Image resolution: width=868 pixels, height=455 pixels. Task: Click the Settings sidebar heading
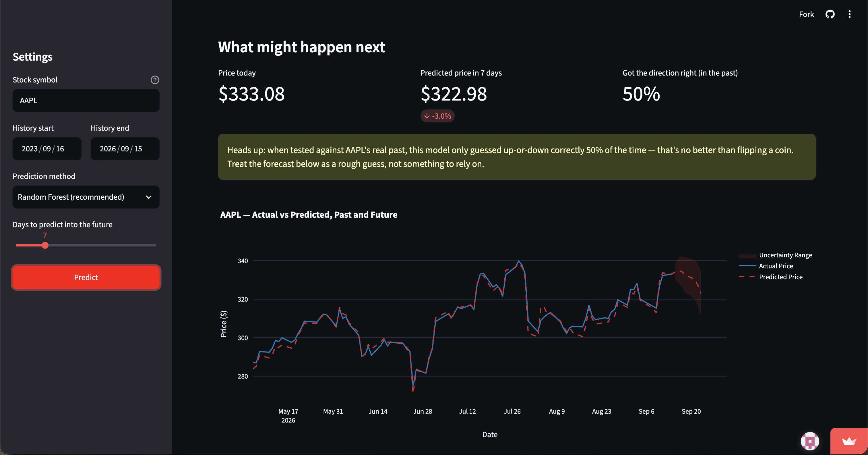click(x=32, y=57)
